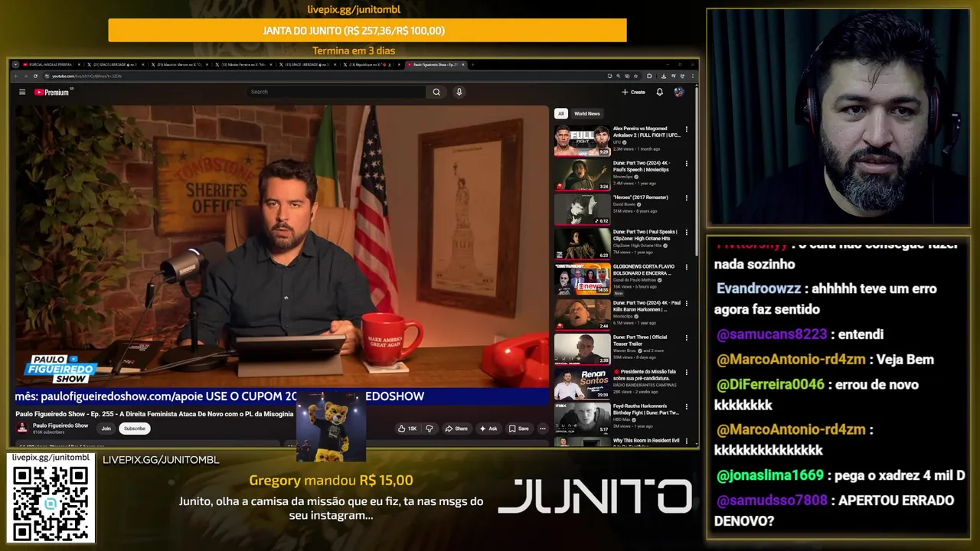Open options menu for Dune Part Three trailer

tap(686, 337)
